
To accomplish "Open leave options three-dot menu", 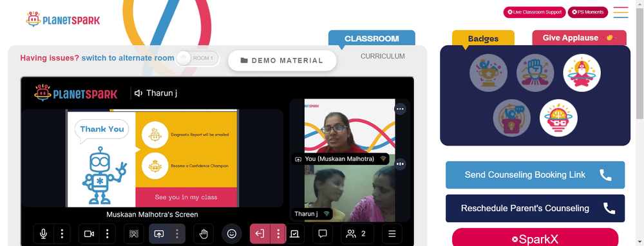I will (278, 234).
